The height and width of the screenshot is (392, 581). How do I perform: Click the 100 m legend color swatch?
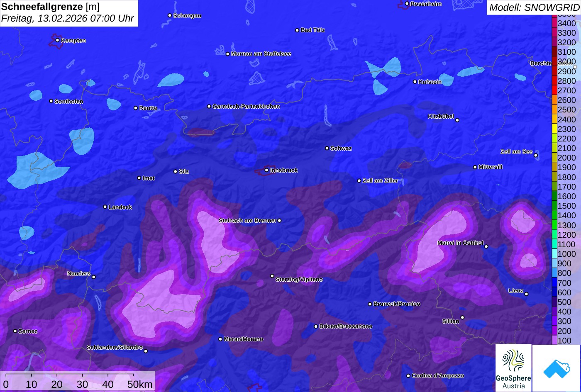click(x=554, y=340)
